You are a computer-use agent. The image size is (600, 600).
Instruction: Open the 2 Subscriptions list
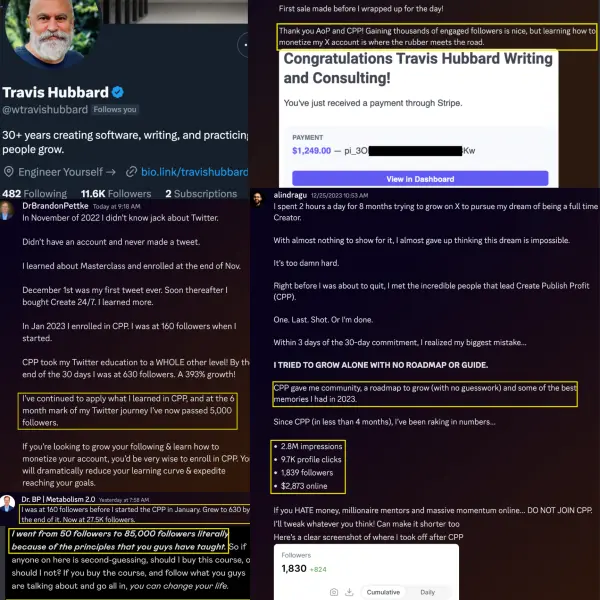coord(201,194)
